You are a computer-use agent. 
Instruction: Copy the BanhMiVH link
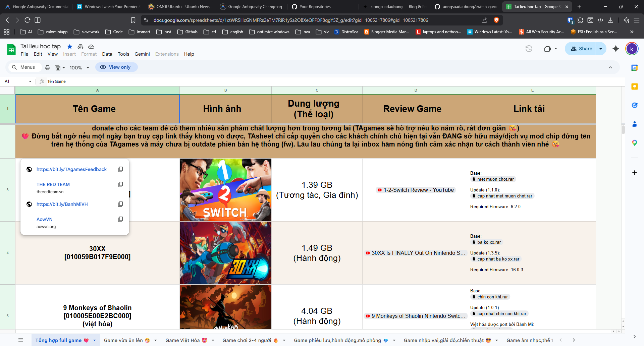[120, 204]
